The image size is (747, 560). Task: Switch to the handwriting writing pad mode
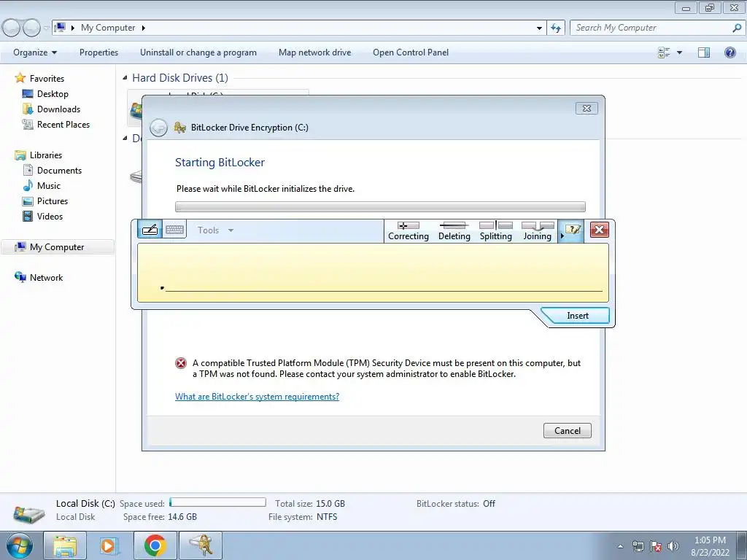[x=150, y=230]
